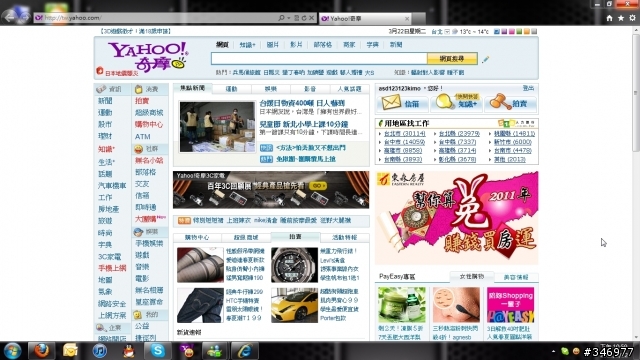Click the refresh icon in the address bar
640x360 pixels.
pos(304,18)
